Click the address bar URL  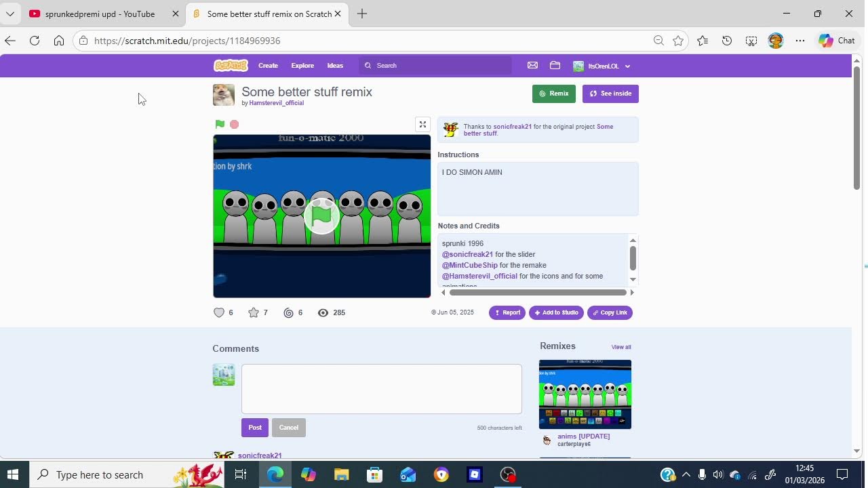tap(187, 41)
